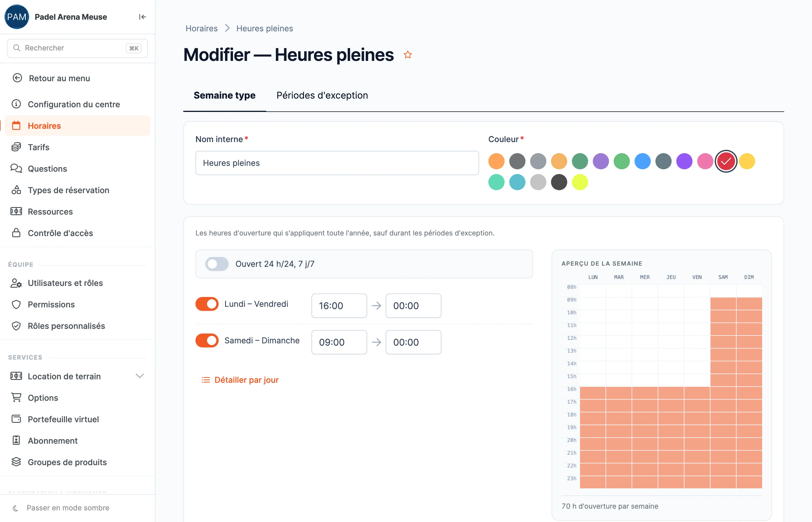Open the Permissions page
The height and width of the screenshot is (522, 812).
pyautogui.click(x=78, y=304)
